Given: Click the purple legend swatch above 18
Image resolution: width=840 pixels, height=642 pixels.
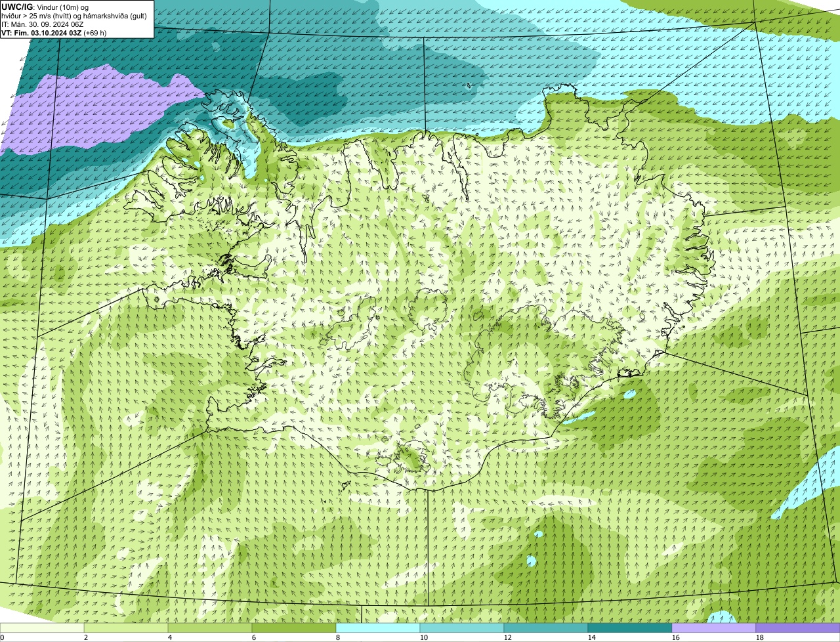Looking at the screenshot, I should [x=798, y=628].
